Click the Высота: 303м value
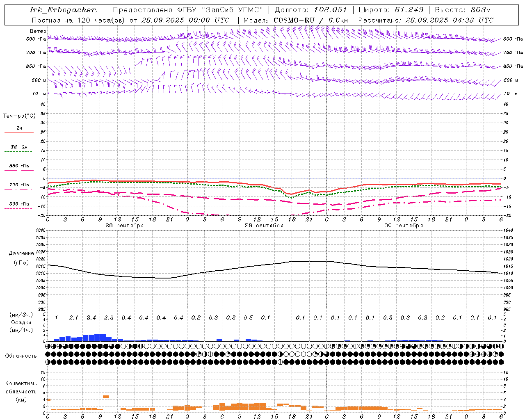 (463, 10)
